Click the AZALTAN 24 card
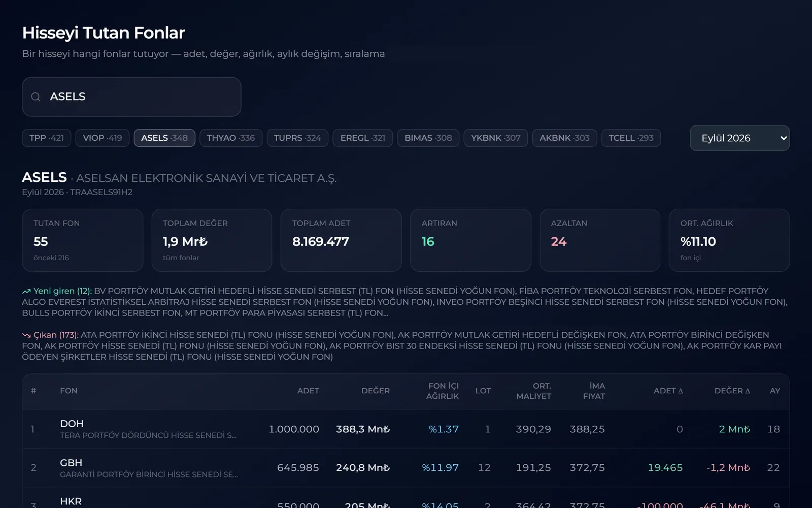This screenshot has width=812, height=508. tap(600, 240)
